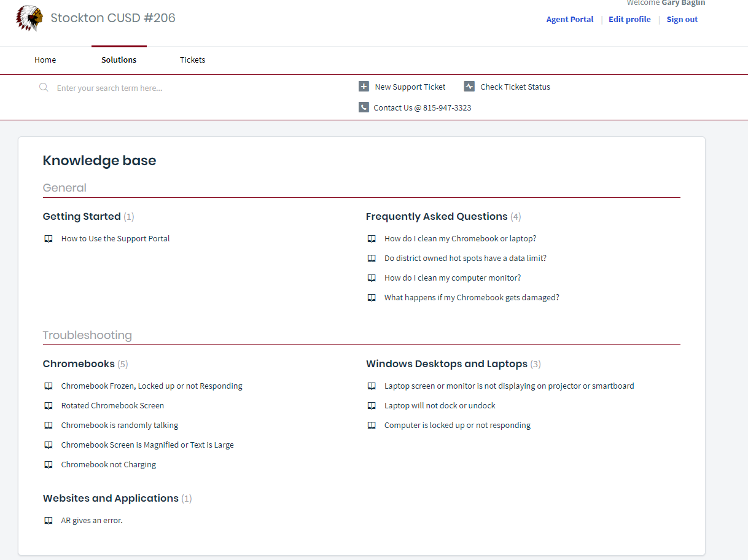Open Laptop will not dock or undock article
Viewport: 748px width, 560px height.
[440, 405]
